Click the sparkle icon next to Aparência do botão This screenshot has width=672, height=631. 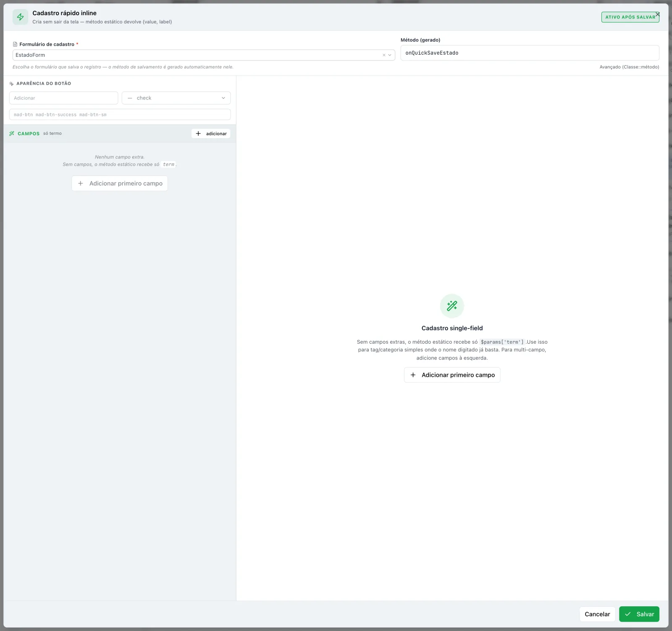(x=11, y=84)
